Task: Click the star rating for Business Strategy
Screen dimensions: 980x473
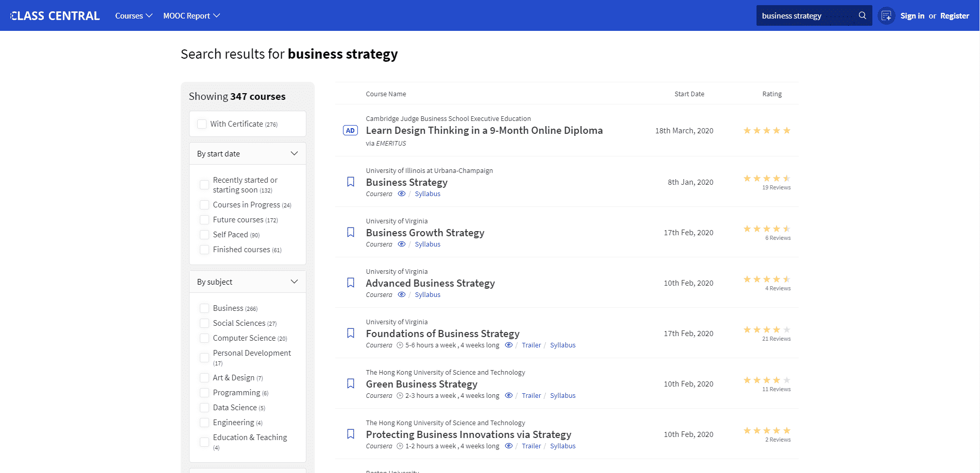Action: (x=767, y=179)
